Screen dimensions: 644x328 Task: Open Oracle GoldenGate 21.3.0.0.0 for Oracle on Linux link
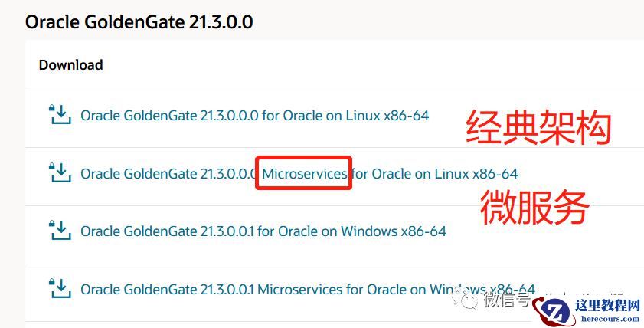pos(255,116)
